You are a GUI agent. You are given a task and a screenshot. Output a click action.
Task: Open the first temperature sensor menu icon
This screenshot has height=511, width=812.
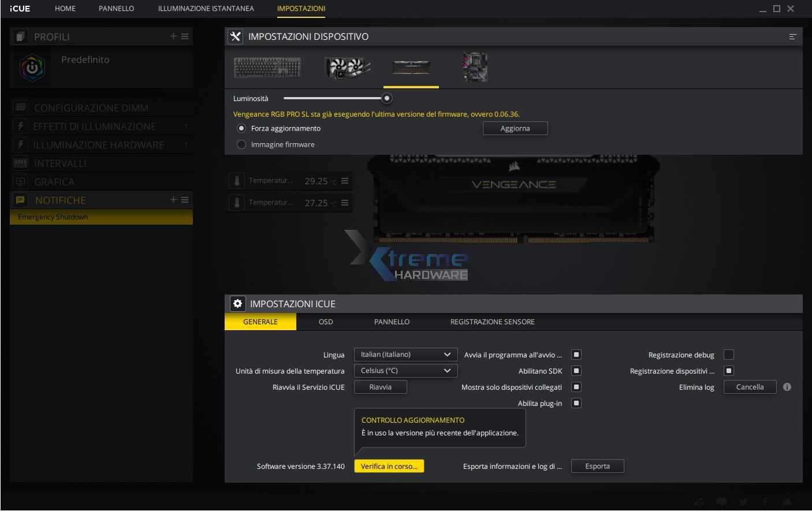tap(345, 181)
